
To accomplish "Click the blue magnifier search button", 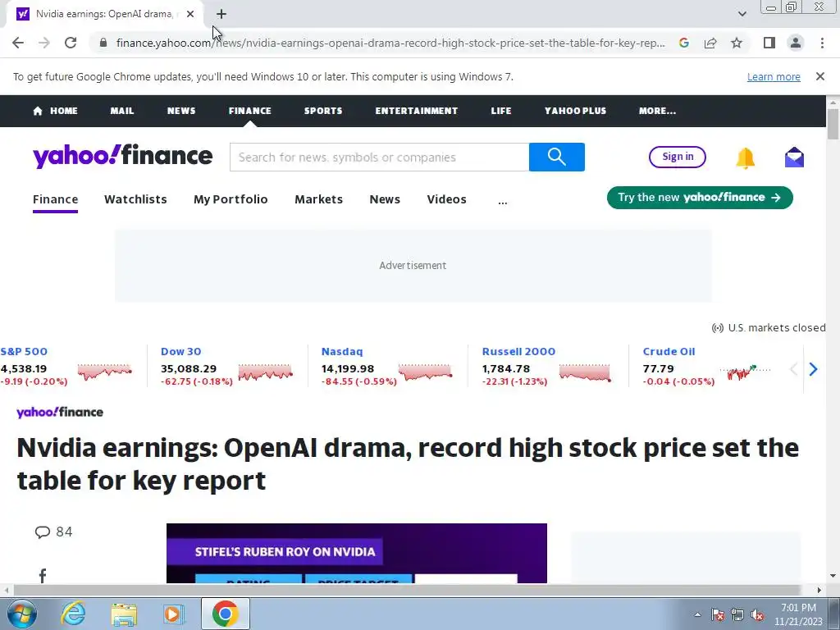I will (557, 157).
